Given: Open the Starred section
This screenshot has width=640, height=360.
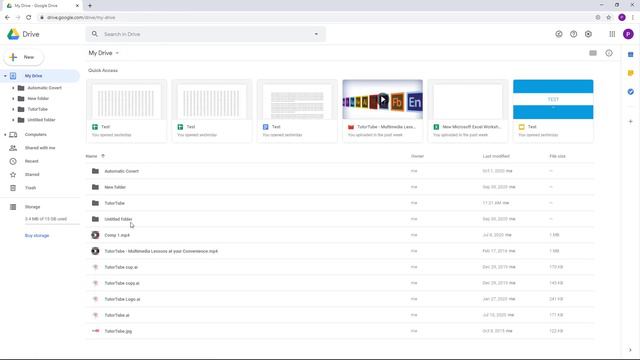Looking at the screenshot, I should click(32, 175).
